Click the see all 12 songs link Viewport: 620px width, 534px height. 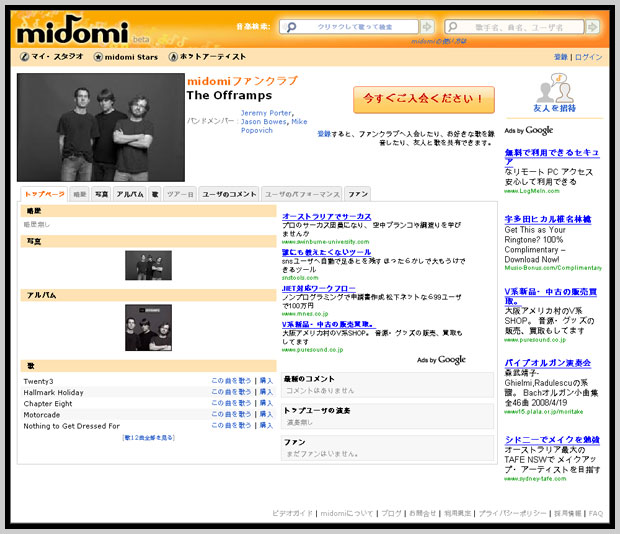pos(148,438)
